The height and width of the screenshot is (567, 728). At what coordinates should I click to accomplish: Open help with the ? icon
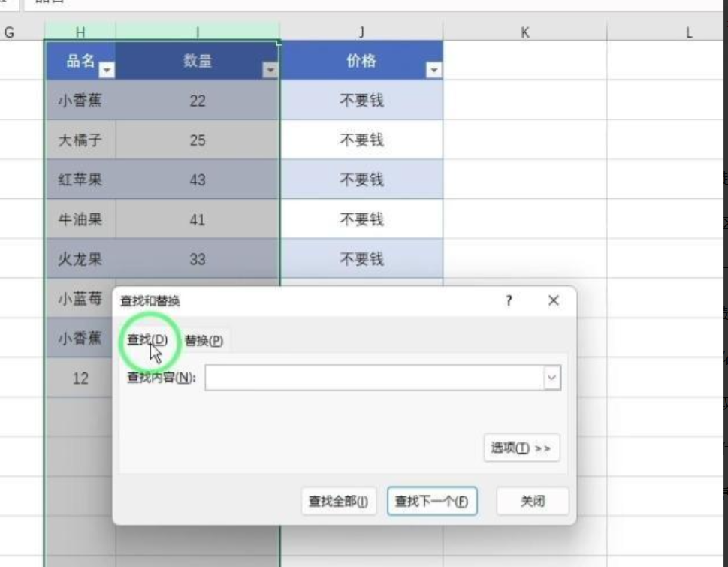[x=509, y=300]
